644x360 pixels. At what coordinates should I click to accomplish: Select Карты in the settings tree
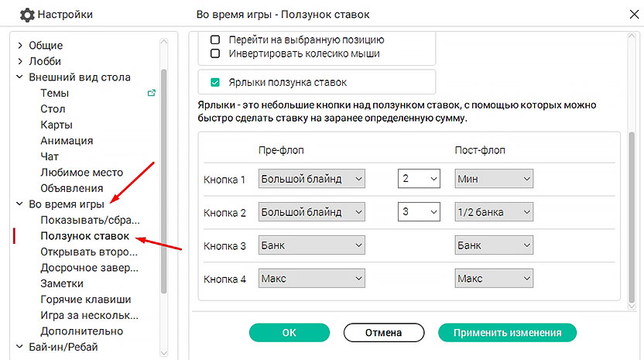[x=57, y=125]
